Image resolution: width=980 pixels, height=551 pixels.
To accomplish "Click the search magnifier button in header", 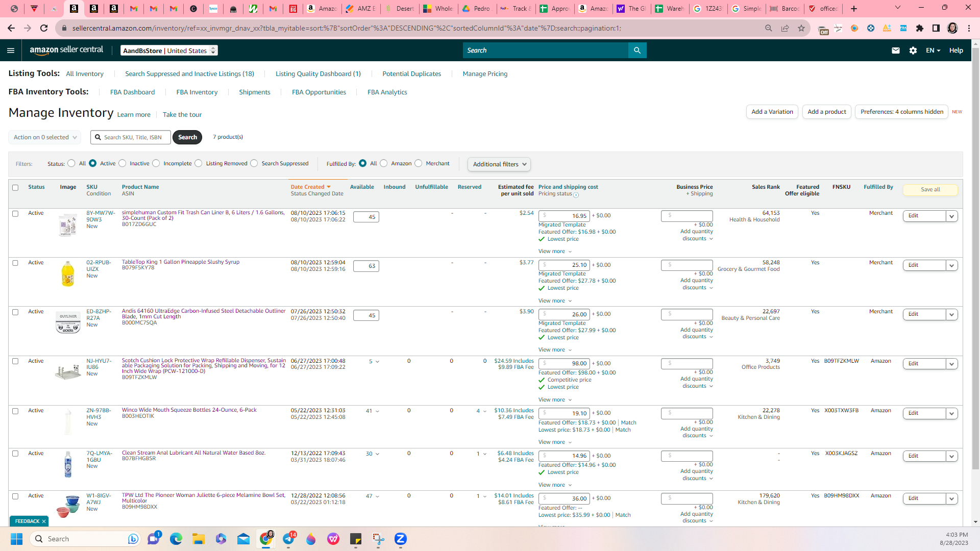I will click(x=637, y=50).
